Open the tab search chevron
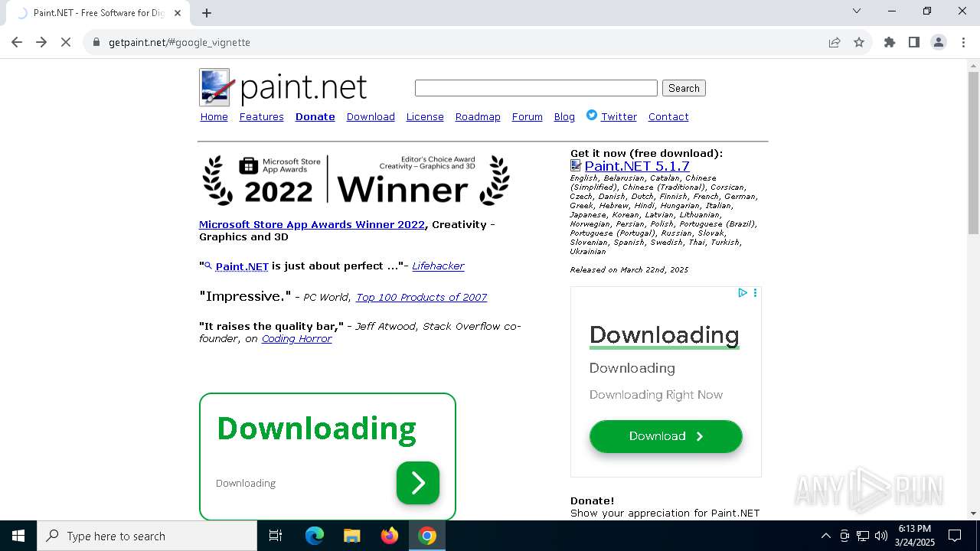The width and height of the screenshot is (980, 551). point(857,11)
